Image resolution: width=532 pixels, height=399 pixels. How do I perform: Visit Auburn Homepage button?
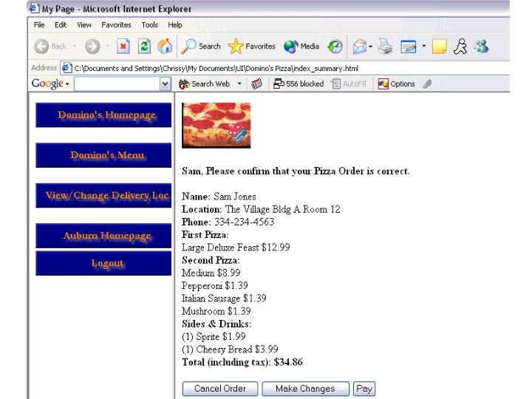tap(103, 236)
